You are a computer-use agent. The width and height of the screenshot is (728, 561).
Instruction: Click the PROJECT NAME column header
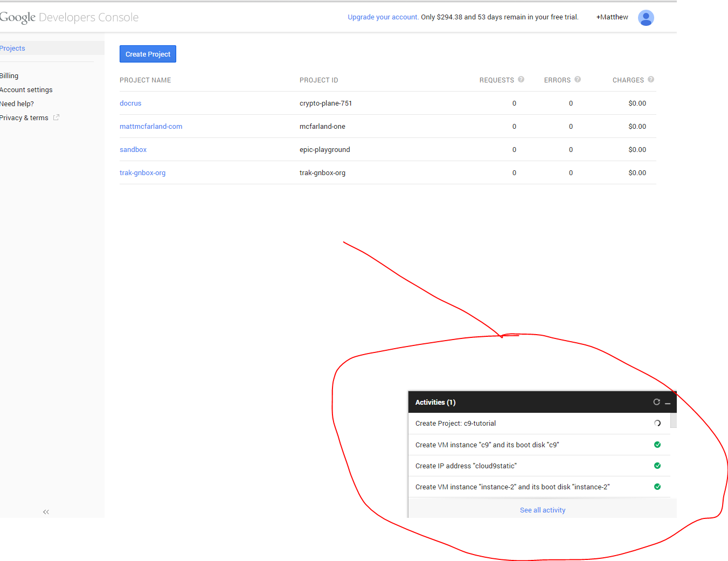[x=145, y=80]
